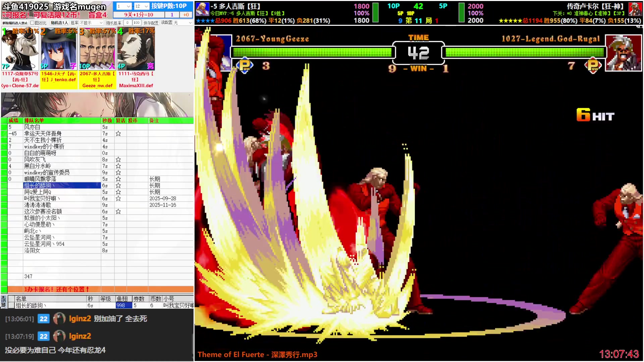The width and height of the screenshot is (644, 362).
Task: Click lginz2 avatar in 13:07:19 chat message
Action: coord(59,336)
